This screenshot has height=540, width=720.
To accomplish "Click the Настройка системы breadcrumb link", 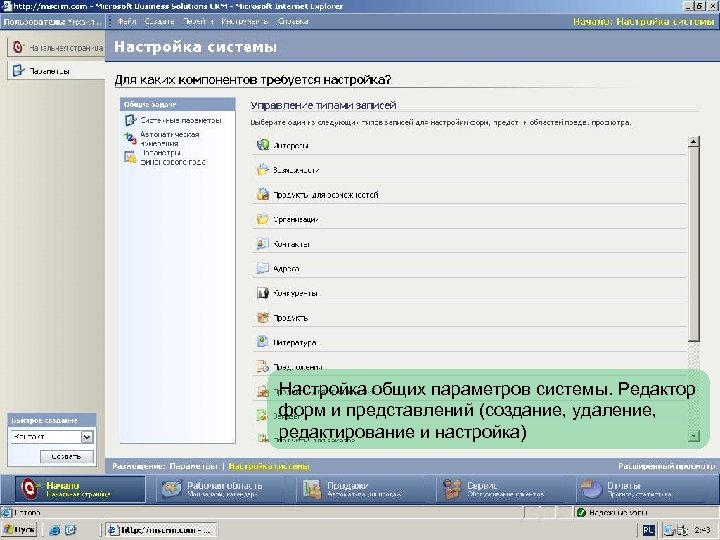I will pyautogui.click(x=269, y=466).
